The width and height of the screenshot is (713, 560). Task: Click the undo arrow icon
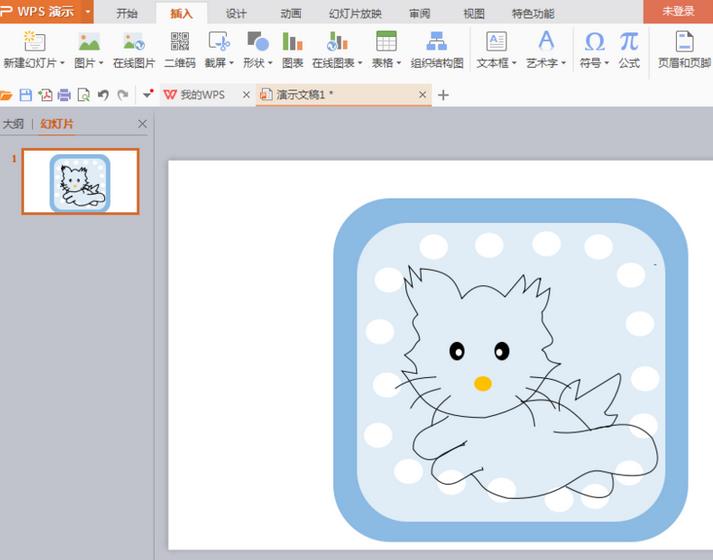pos(102,95)
